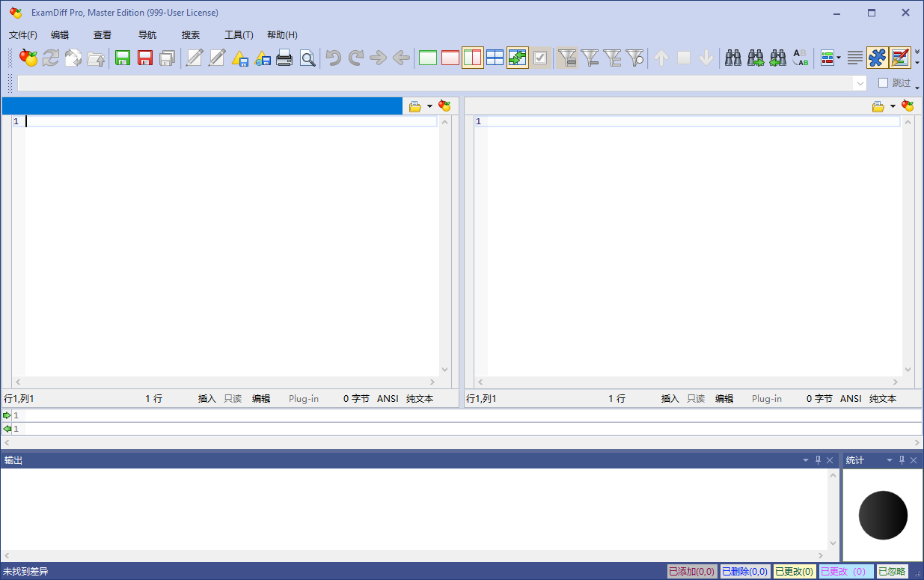This screenshot has width=924, height=580.
Task: Save left file with the green floppy disk
Action: pyautogui.click(x=123, y=58)
